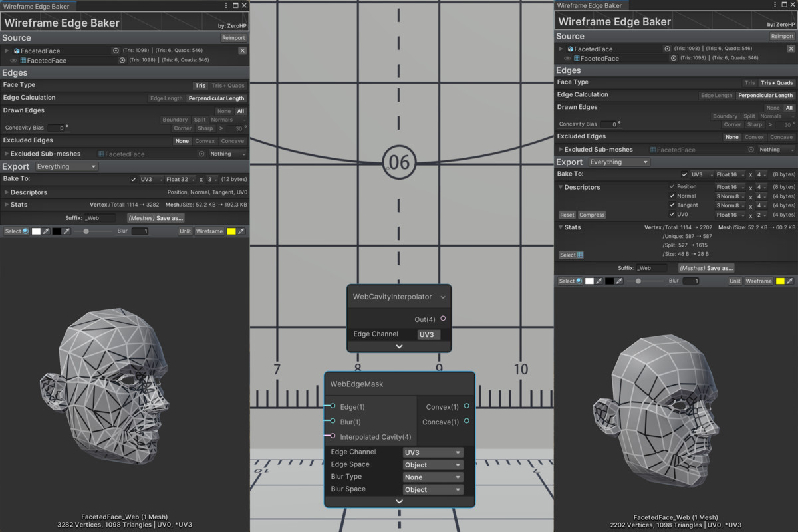The height and width of the screenshot is (532, 798).
Task: Enable the Position descriptor checkbox
Action: 672,187
